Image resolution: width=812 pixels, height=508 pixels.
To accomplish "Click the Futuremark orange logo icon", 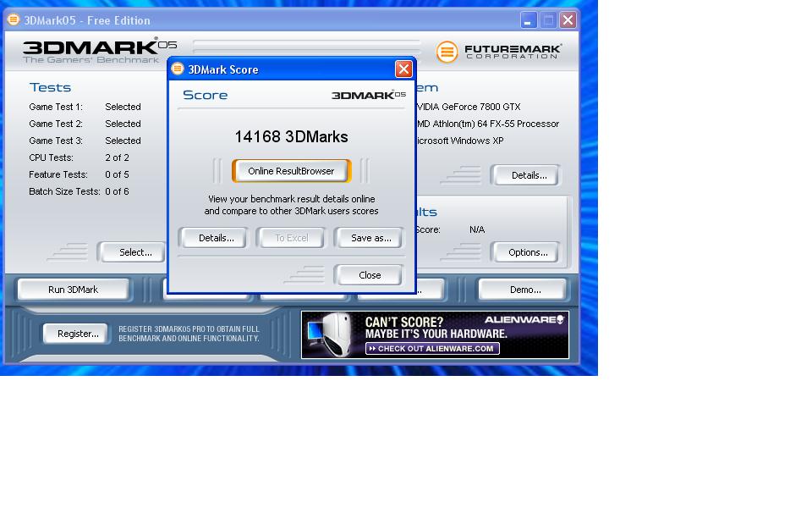I will click(447, 52).
